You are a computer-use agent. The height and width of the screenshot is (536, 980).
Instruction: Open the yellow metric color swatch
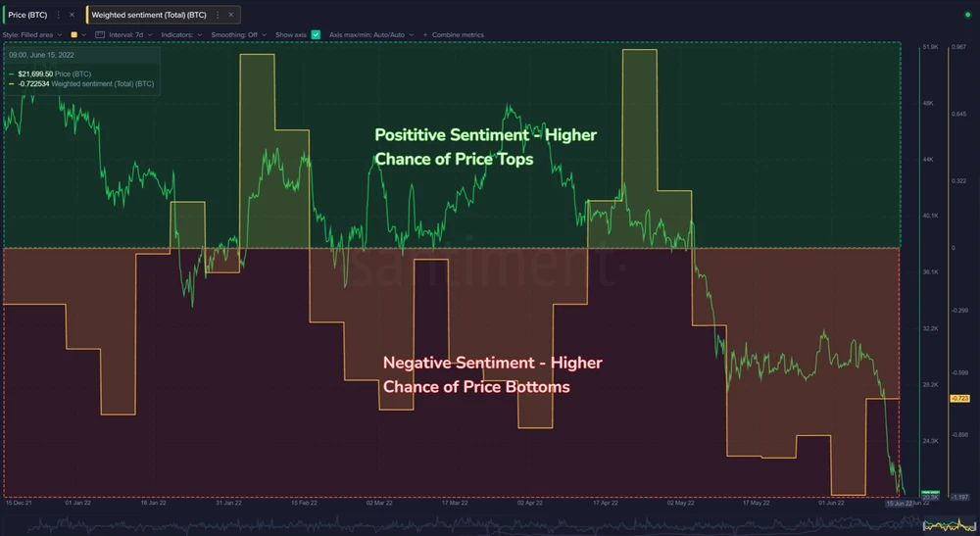click(x=73, y=35)
